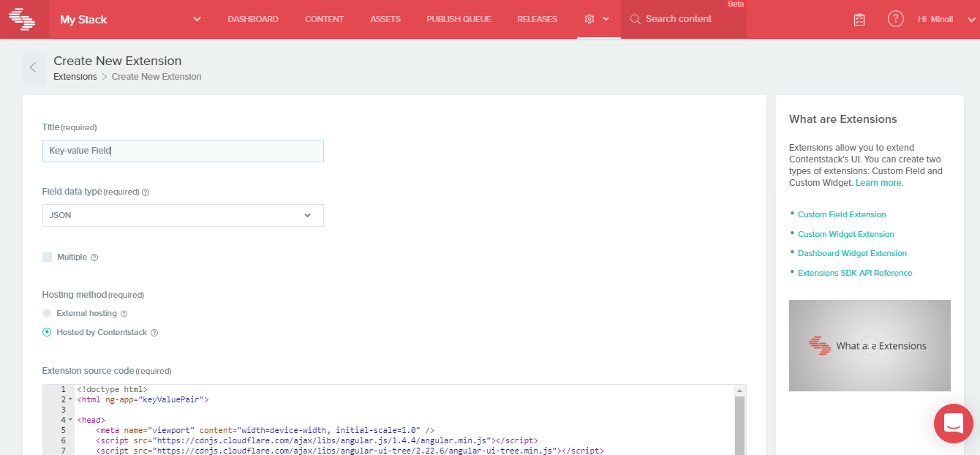Image resolution: width=980 pixels, height=455 pixels.
Task: Follow the Learn more link
Action: coord(880,183)
